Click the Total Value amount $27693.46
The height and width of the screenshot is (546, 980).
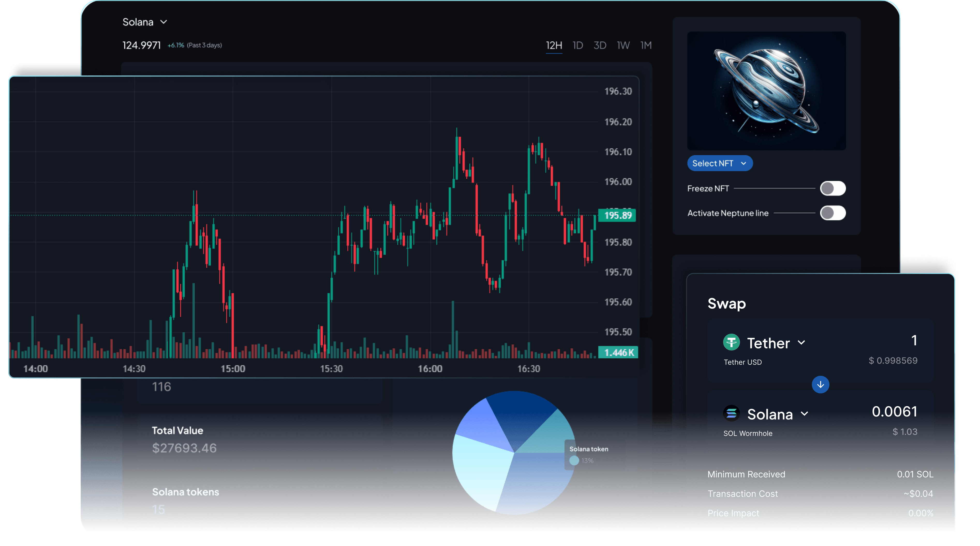click(184, 448)
